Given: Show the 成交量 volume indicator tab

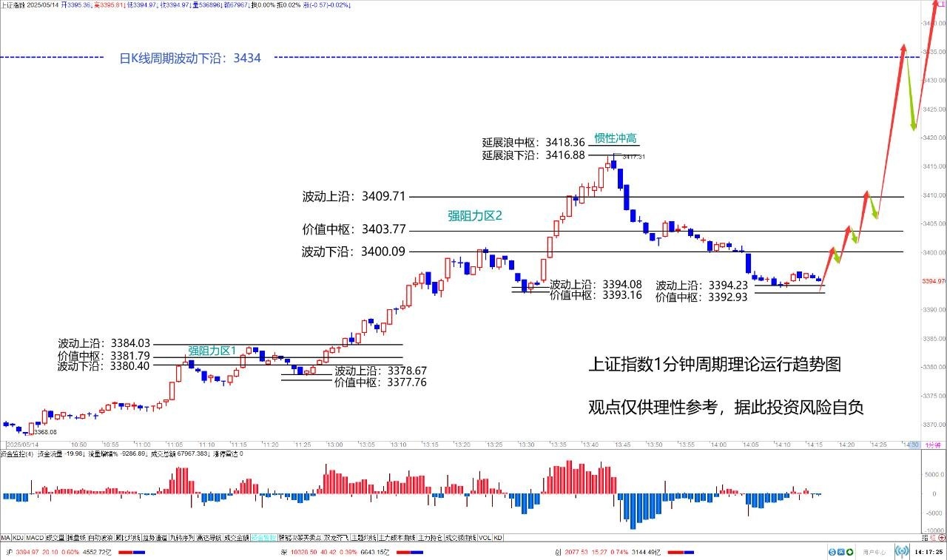Looking at the screenshot, I should coord(55,538).
